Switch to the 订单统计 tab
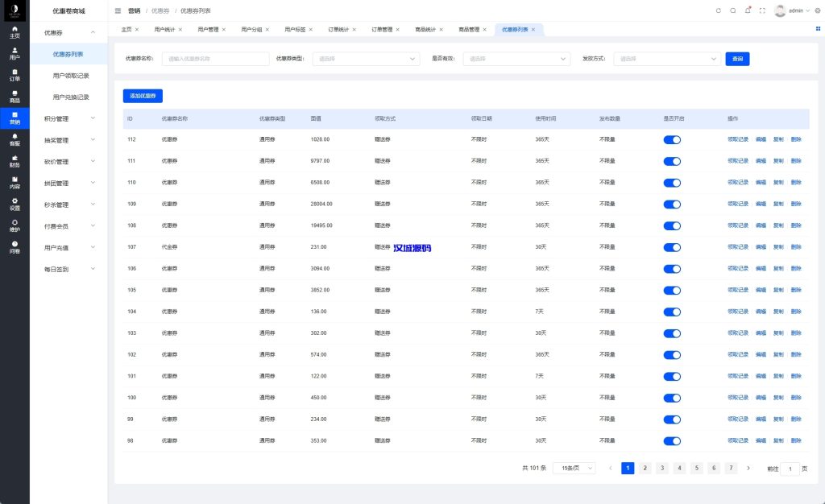 point(338,30)
